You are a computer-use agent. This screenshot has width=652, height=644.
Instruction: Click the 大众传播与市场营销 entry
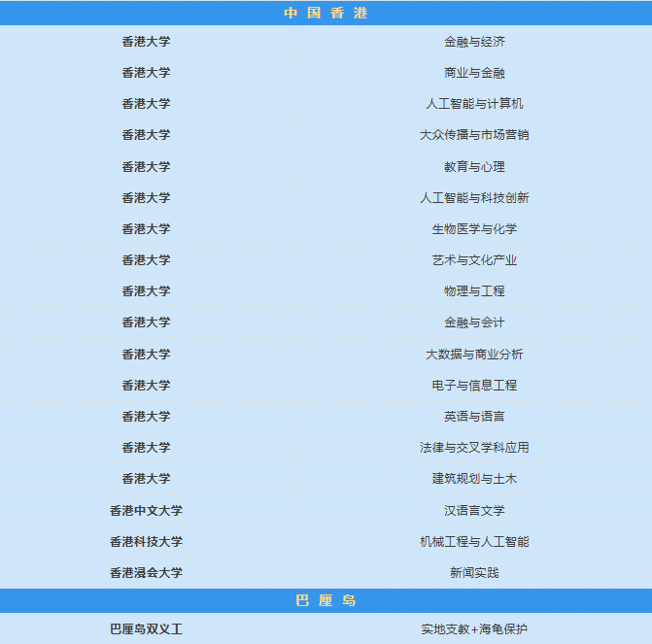[x=474, y=135]
